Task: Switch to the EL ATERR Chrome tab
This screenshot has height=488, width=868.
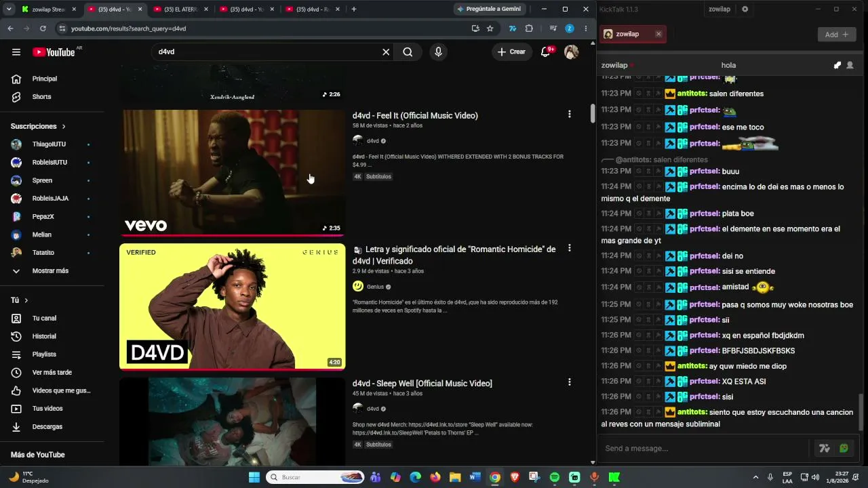Action: click(x=180, y=9)
